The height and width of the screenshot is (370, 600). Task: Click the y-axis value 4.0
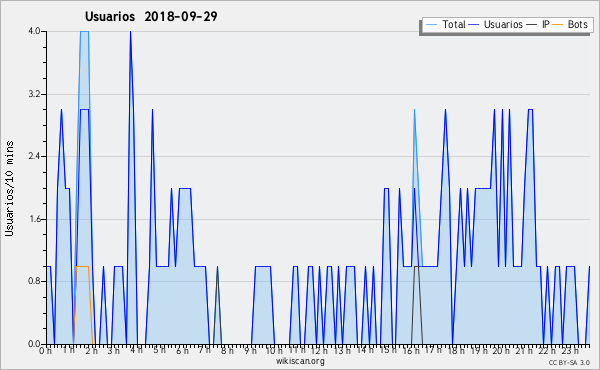click(x=34, y=31)
